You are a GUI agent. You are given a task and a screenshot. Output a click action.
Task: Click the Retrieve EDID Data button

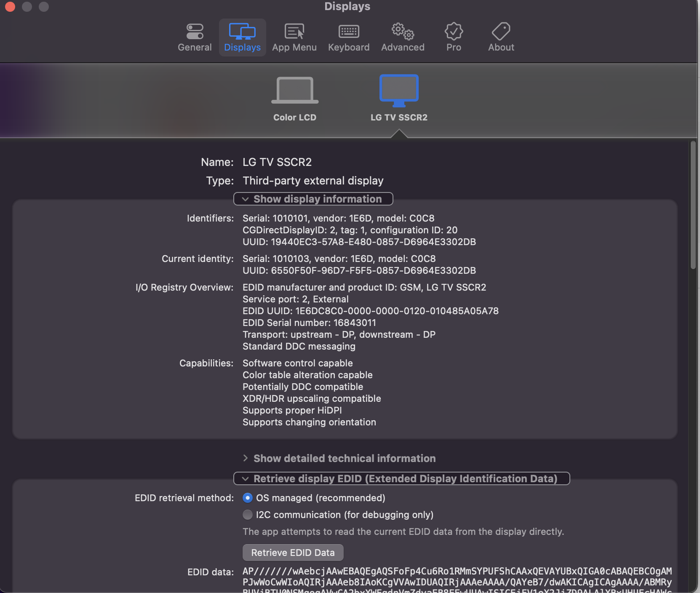click(293, 553)
